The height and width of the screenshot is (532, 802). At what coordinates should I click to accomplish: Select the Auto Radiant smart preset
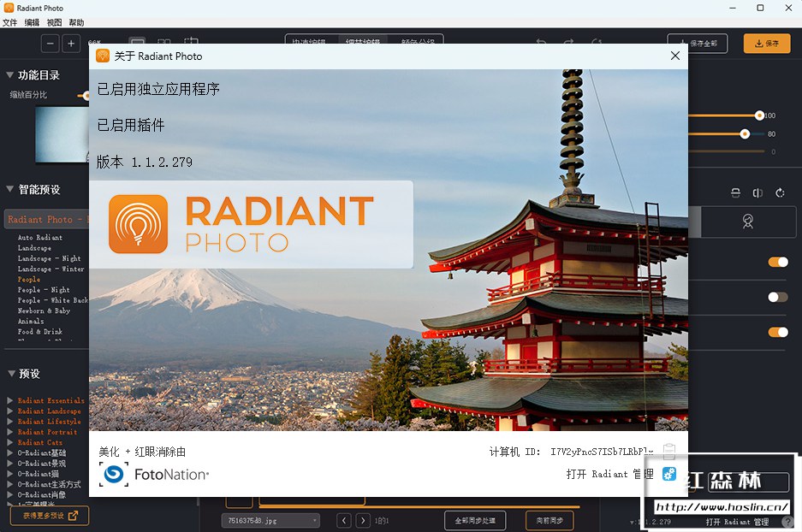tap(40, 238)
